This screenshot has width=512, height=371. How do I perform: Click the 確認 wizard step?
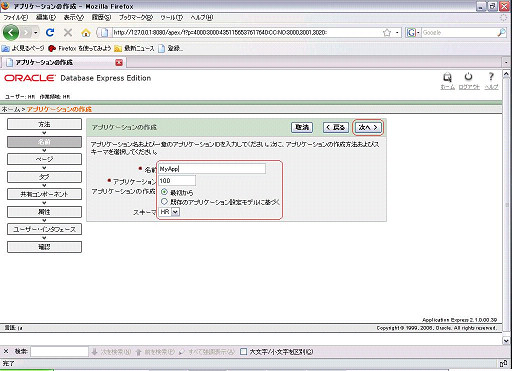[x=44, y=247]
